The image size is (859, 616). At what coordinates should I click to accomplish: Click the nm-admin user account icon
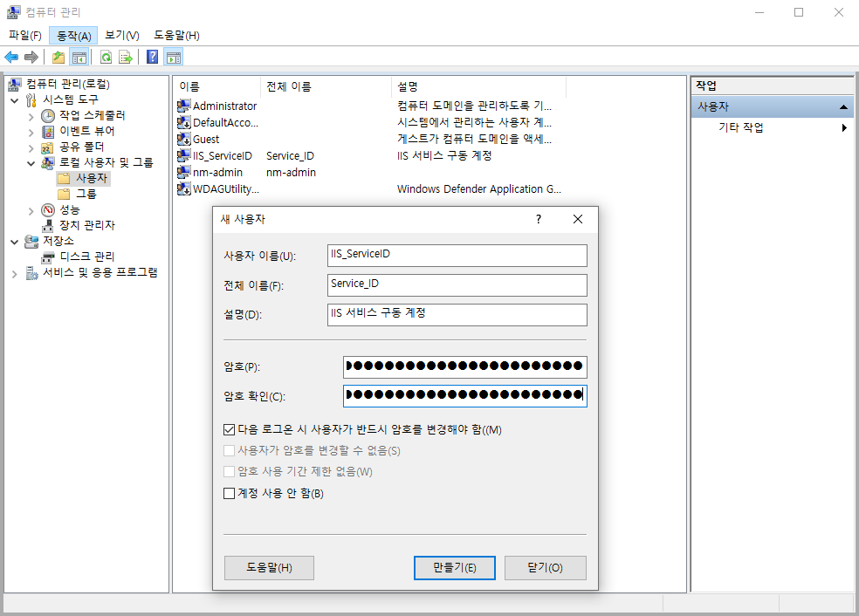(x=184, y=172)
